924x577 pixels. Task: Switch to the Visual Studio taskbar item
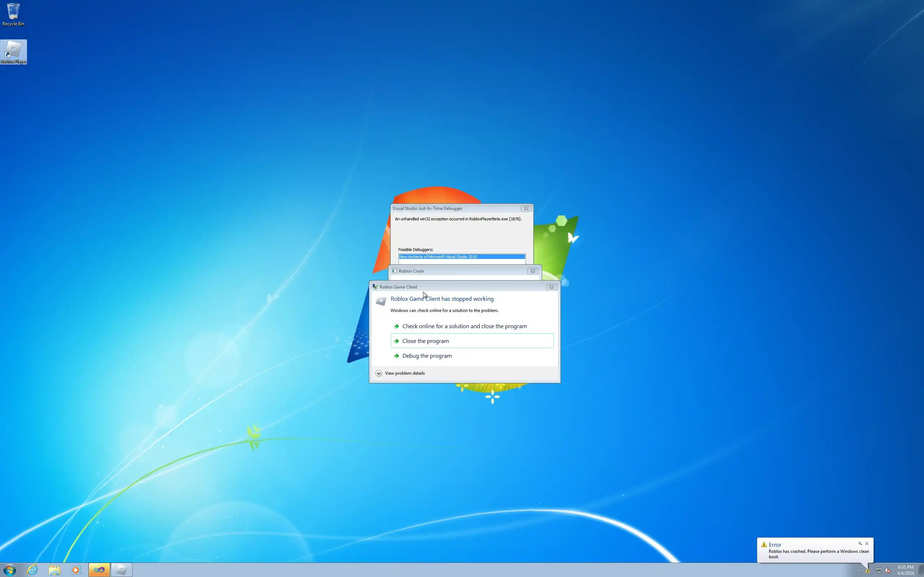point(99,570)
